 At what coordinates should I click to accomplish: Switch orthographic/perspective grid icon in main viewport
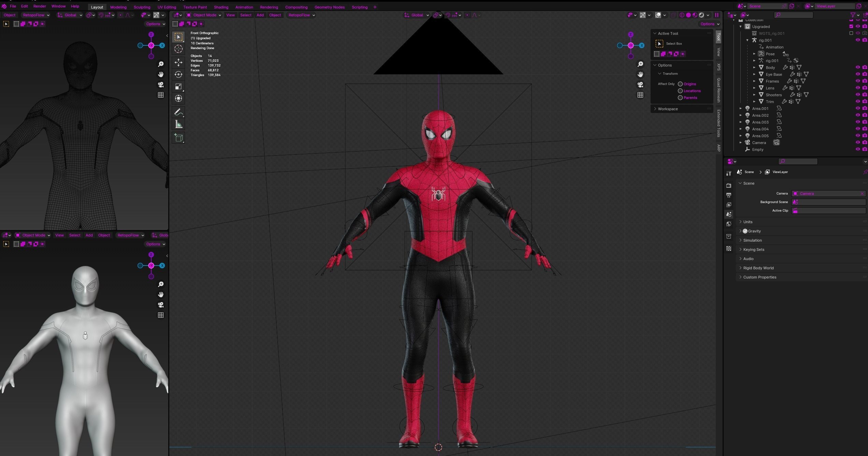coord(640,95)
